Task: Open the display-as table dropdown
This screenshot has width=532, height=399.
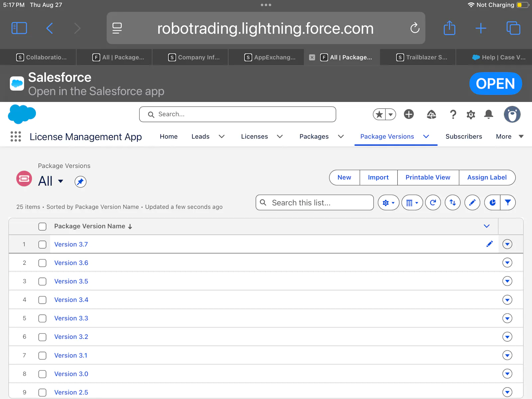Action: coord(412,202)
